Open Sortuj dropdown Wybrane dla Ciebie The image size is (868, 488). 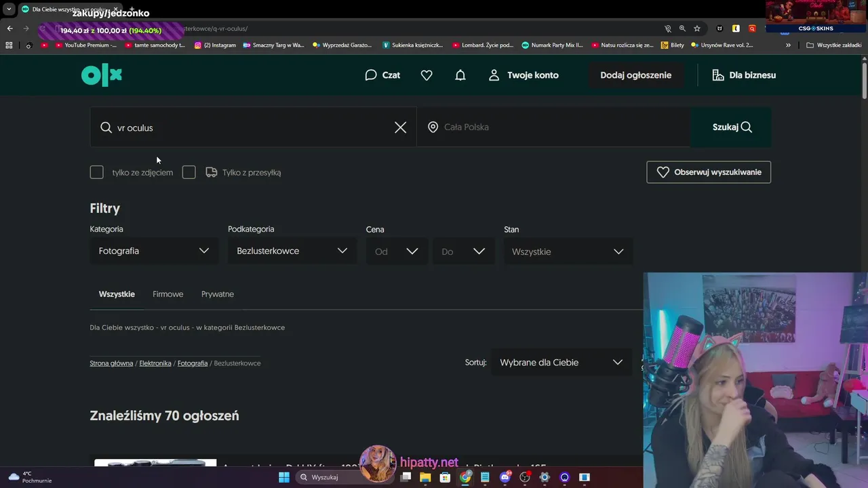561,363
